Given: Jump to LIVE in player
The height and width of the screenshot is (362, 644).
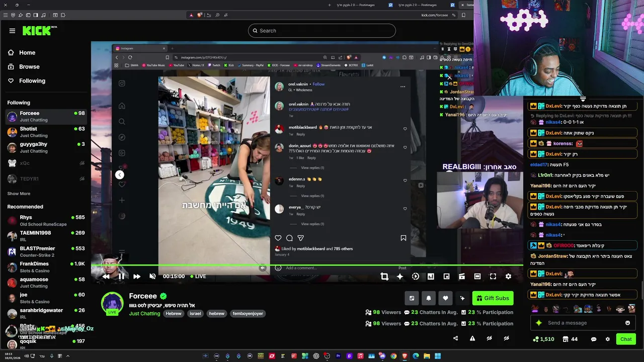Looking at the screenshot, I should pos(197,277).
